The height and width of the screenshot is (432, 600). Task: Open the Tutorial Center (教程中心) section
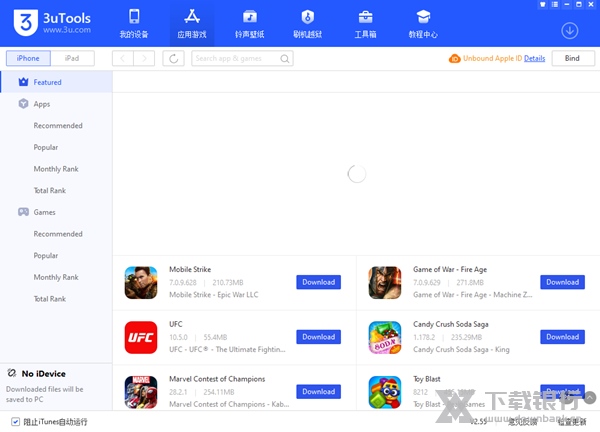pos(423,24)
